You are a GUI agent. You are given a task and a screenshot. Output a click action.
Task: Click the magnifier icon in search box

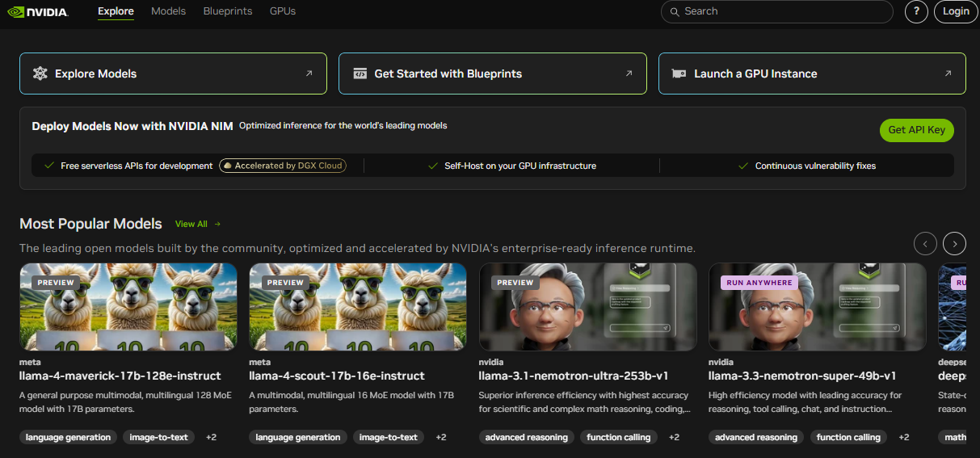[675, 11]
